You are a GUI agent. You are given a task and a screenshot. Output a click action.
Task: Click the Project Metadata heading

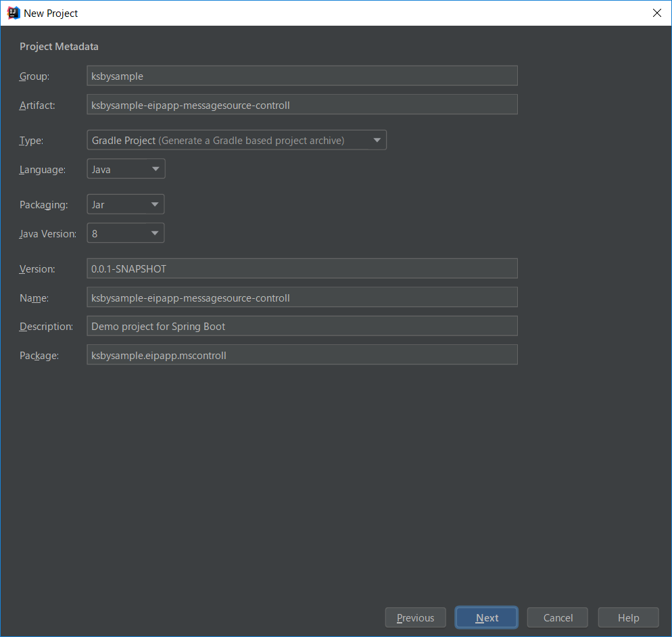[x=59, y=46]
